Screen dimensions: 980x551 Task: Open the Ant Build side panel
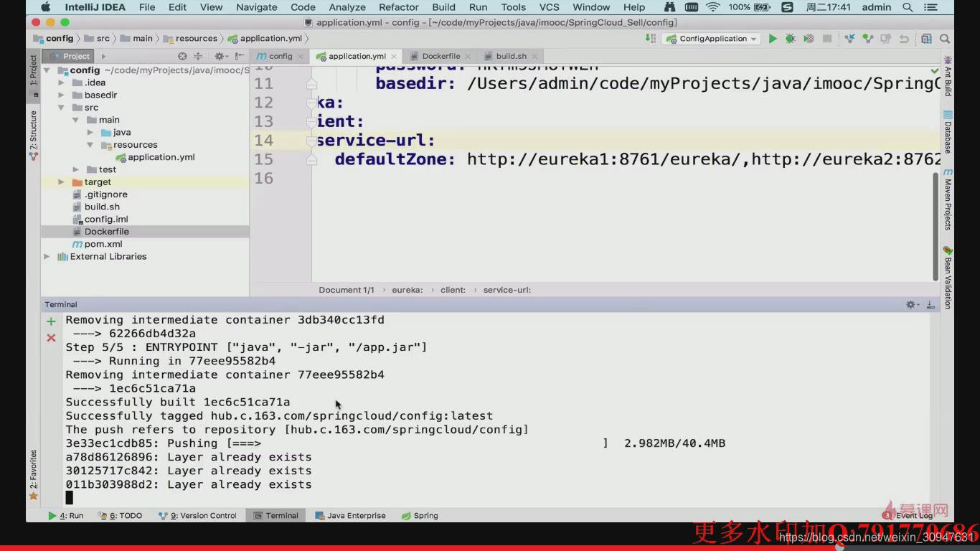click(x=948, y=76)
